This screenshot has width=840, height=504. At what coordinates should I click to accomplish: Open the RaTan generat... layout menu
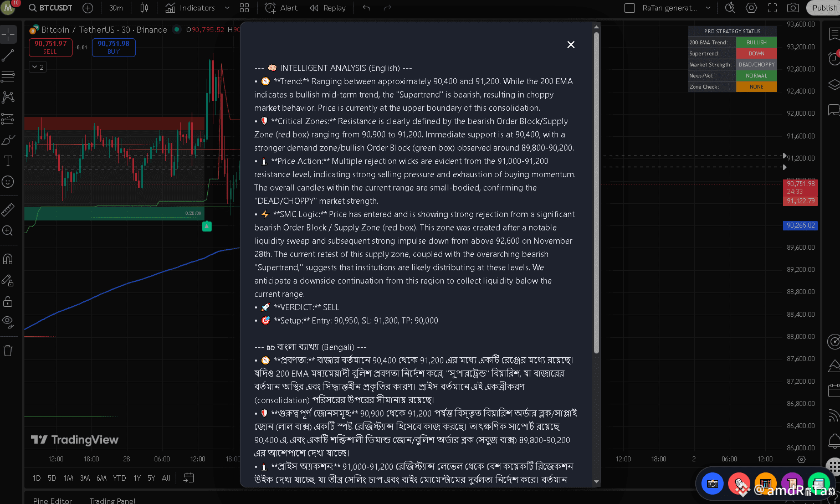coord(669,8)
